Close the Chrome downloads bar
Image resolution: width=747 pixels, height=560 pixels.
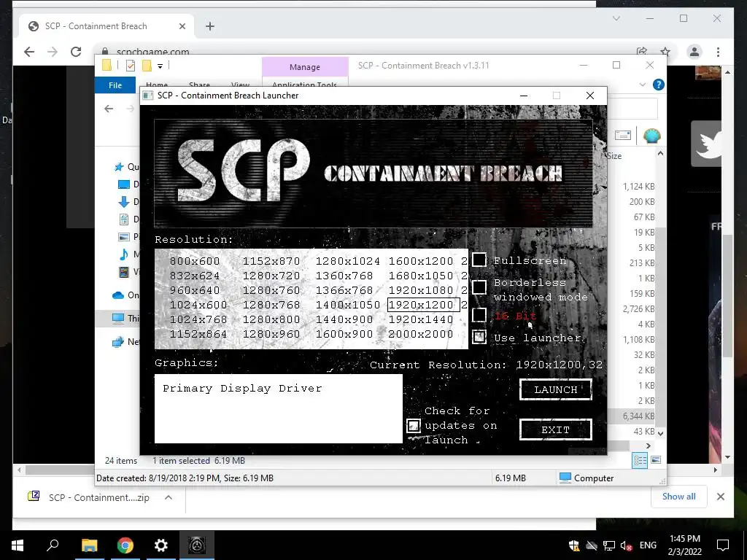tap(720, 497)
